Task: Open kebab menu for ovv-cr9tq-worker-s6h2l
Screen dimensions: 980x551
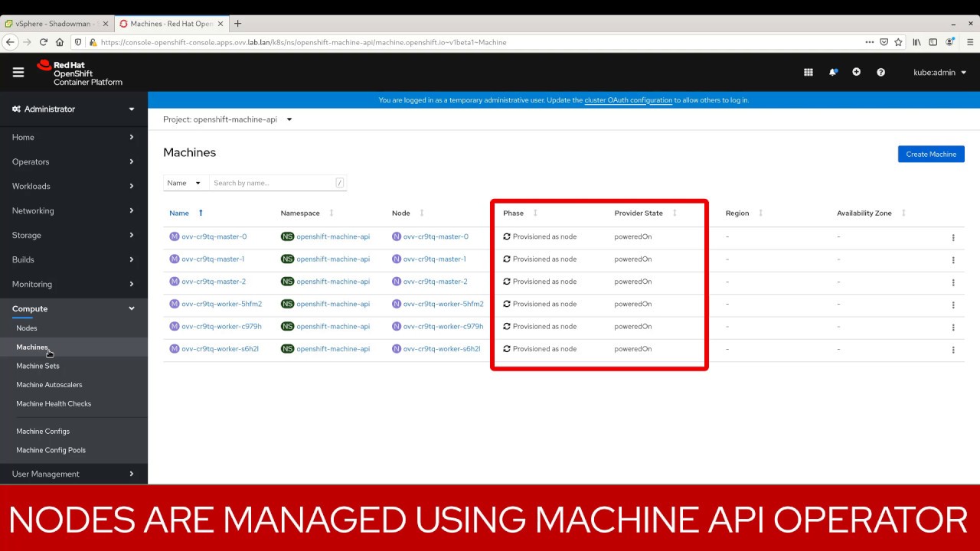Action: click(953, 350)
